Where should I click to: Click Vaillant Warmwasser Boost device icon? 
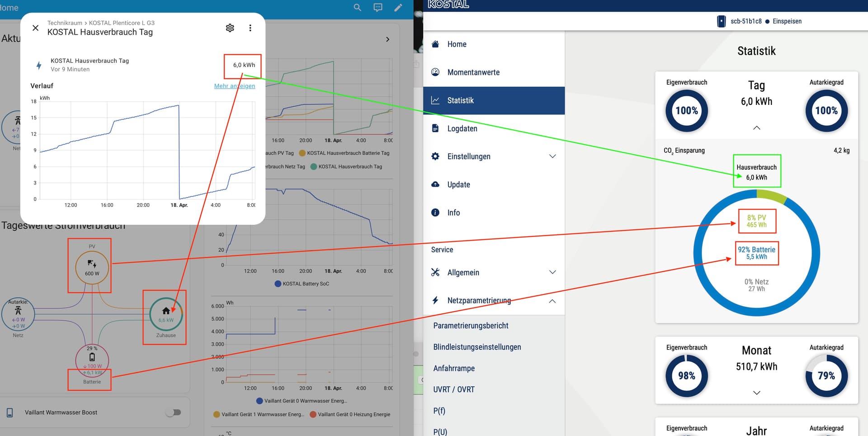[9, 412]
